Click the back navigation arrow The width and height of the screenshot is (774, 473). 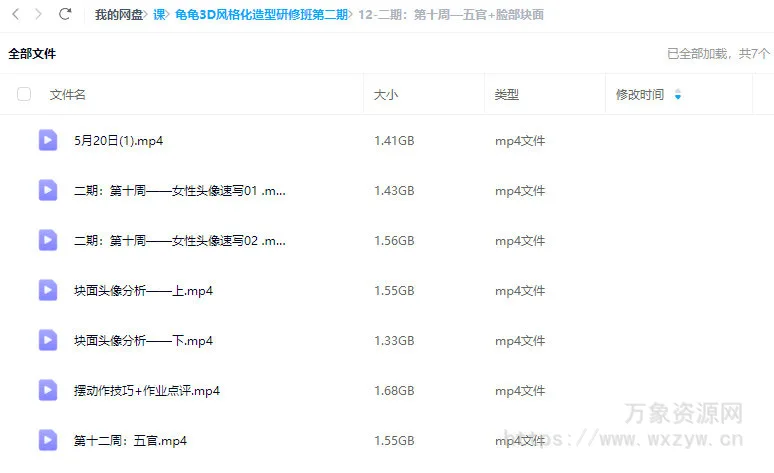[x=16, y=15]
